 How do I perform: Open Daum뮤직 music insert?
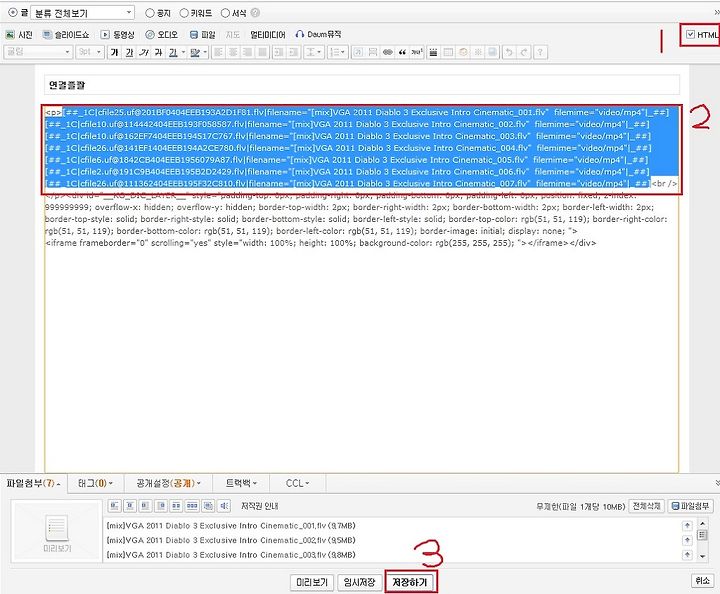318,34
